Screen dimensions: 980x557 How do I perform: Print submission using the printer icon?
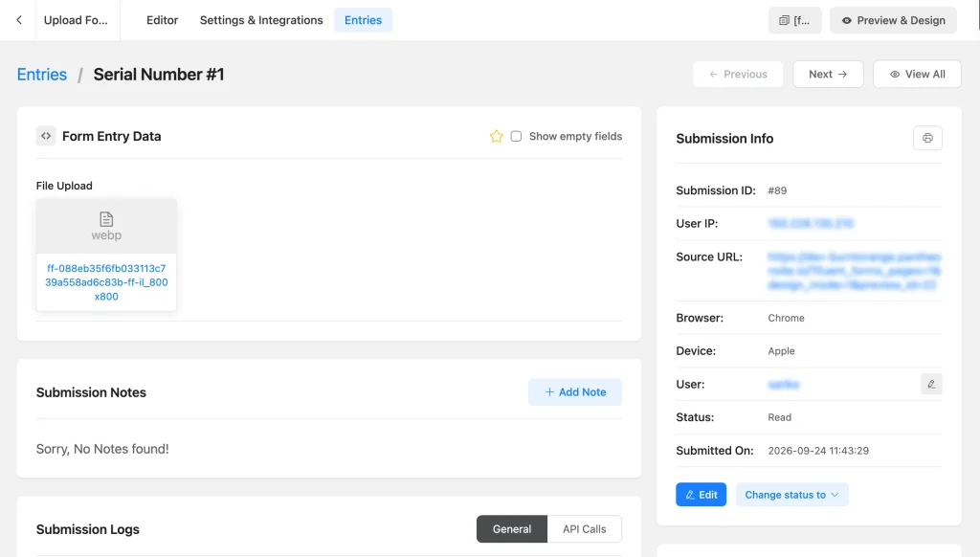click(x=927, y=138)
